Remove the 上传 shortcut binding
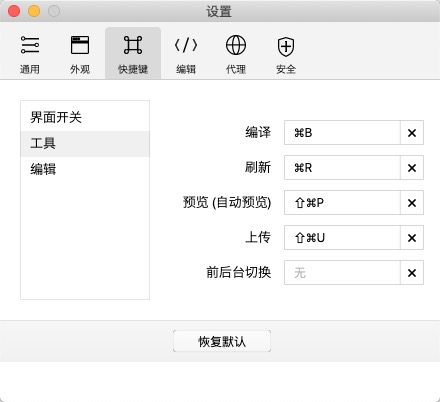The height and width of the screenshot is (402, 440). pos(412,238)
